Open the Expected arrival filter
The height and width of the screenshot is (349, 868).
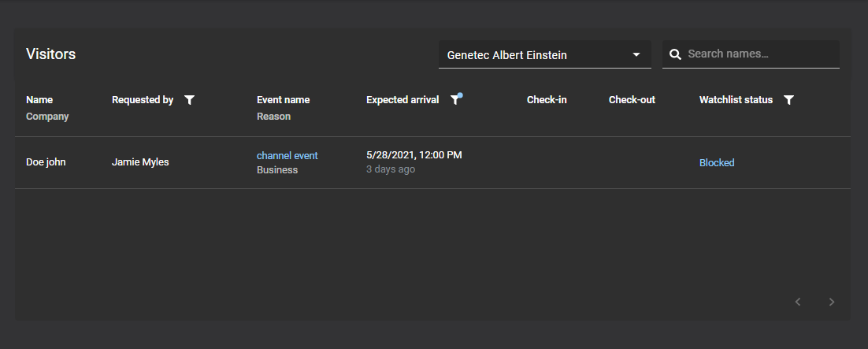click(455, 100)
